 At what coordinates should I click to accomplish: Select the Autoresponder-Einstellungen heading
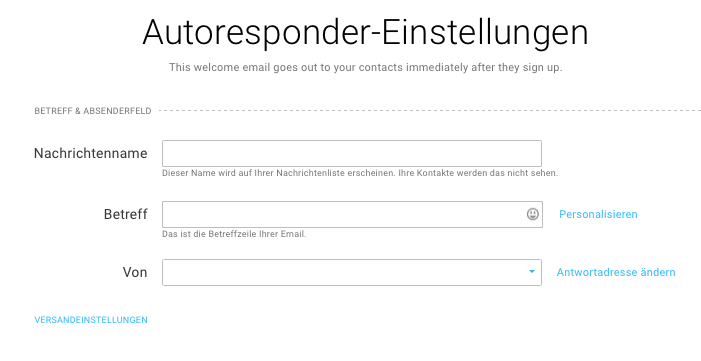click(x=365, y=33)
